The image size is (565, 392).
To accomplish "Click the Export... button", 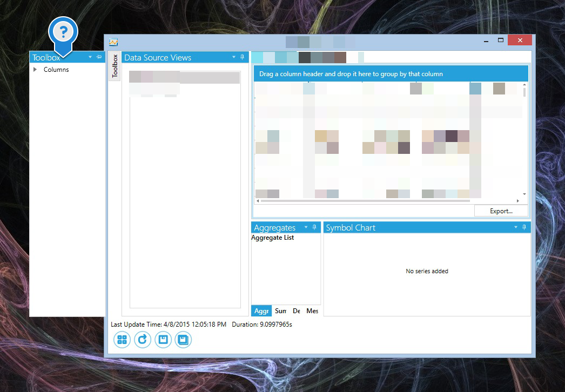I will [x=501, y=211].
